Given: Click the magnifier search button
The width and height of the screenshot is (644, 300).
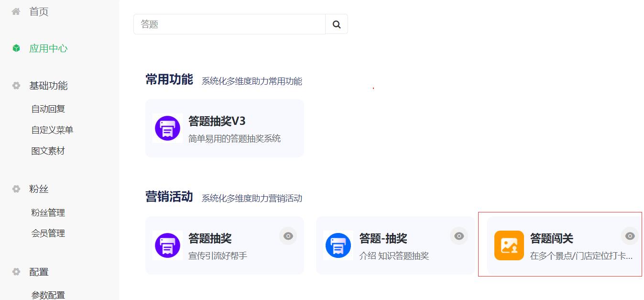Looking at the screenshot, I should click(x=337, y=24).
